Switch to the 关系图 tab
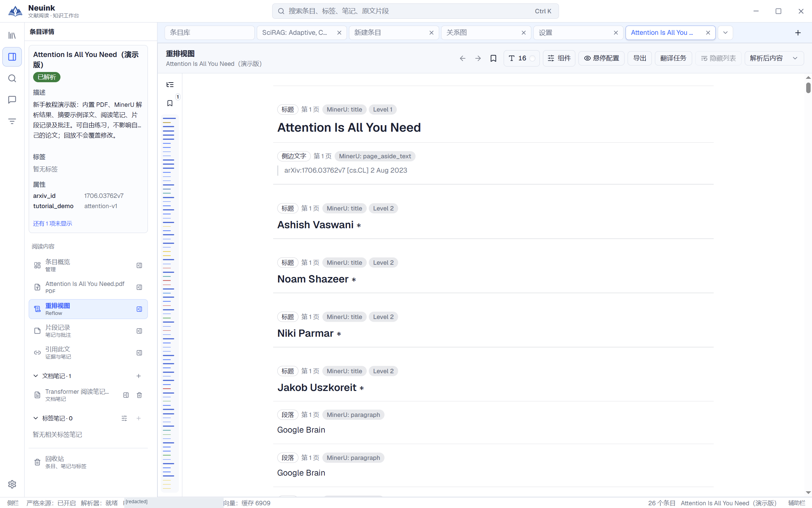This screenshot has width=812, height=508. pyautogui.click(x=481, y=33)
